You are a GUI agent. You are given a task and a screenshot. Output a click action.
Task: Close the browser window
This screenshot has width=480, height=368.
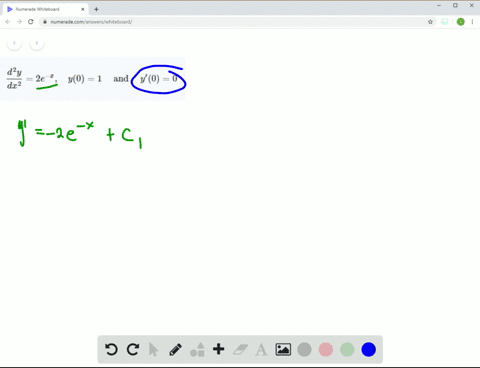472,5
